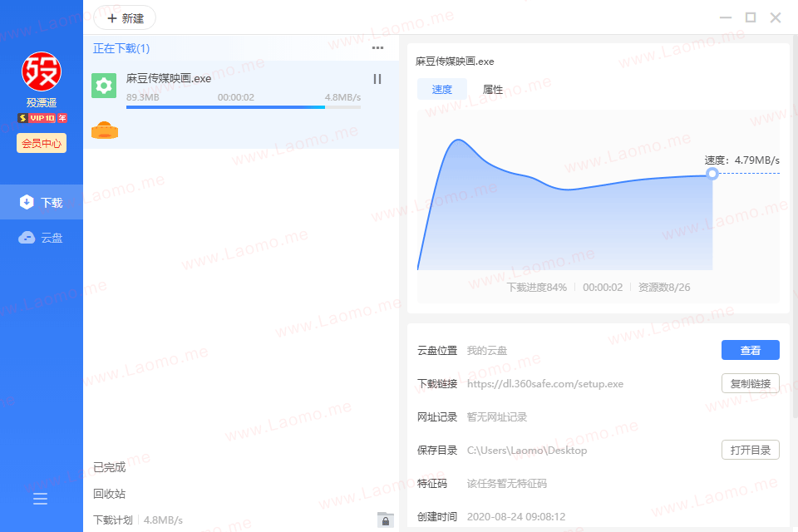Maximize the download manager window
This screenshot has width=798, height=532.
tap(751, 17)
